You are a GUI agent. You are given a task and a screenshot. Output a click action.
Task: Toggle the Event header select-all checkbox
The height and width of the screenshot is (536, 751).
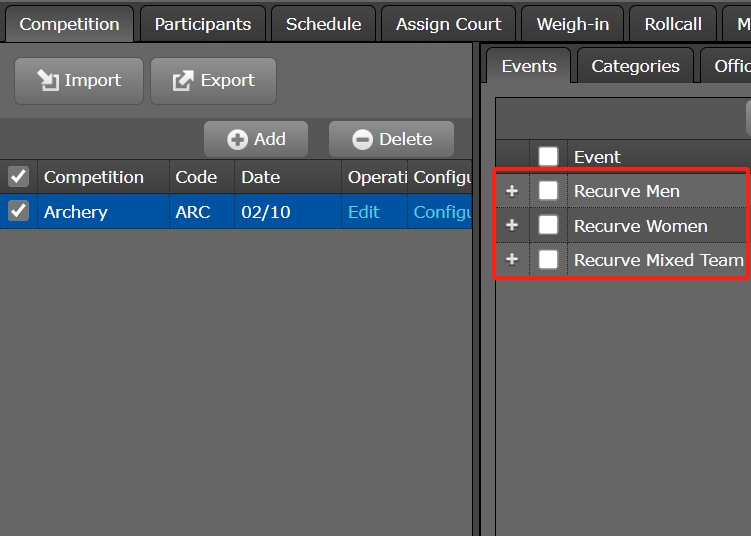pos(548,157)
